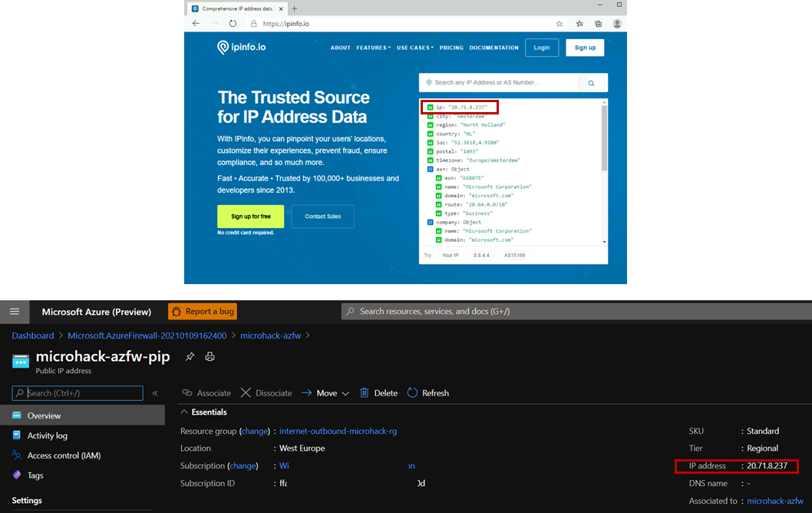
Task: Click the browser back arrow
Action: tap(196, 23)
